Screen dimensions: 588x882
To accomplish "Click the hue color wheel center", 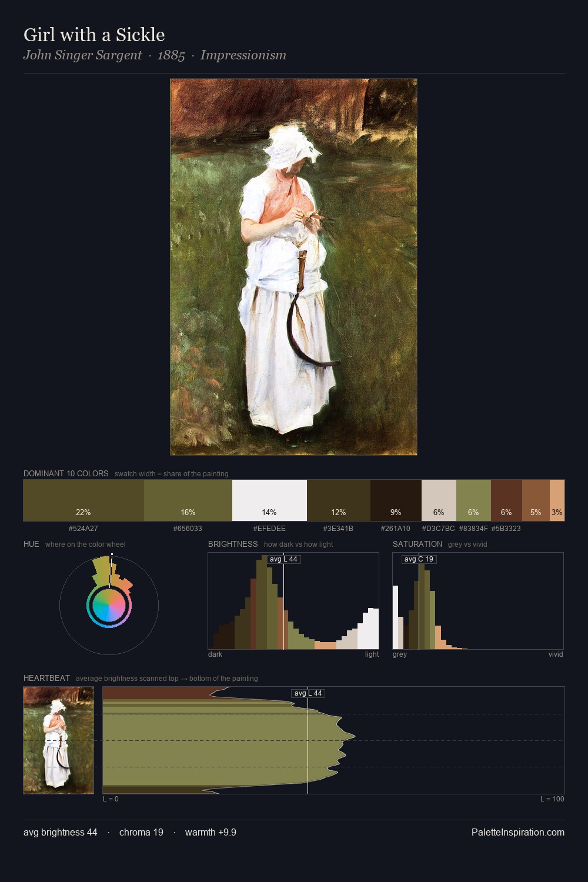I will [x=109, y=605].
